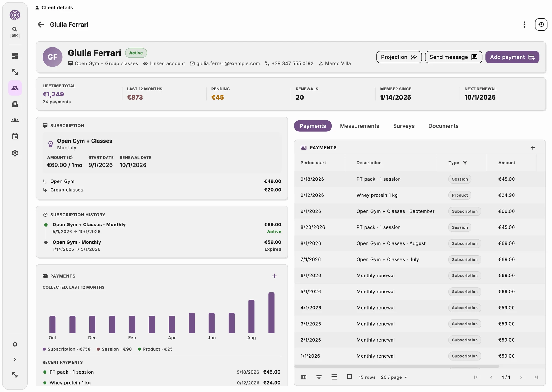Switch to the Payments tab
Screen dimensions: 552x392
pos(313,126)
